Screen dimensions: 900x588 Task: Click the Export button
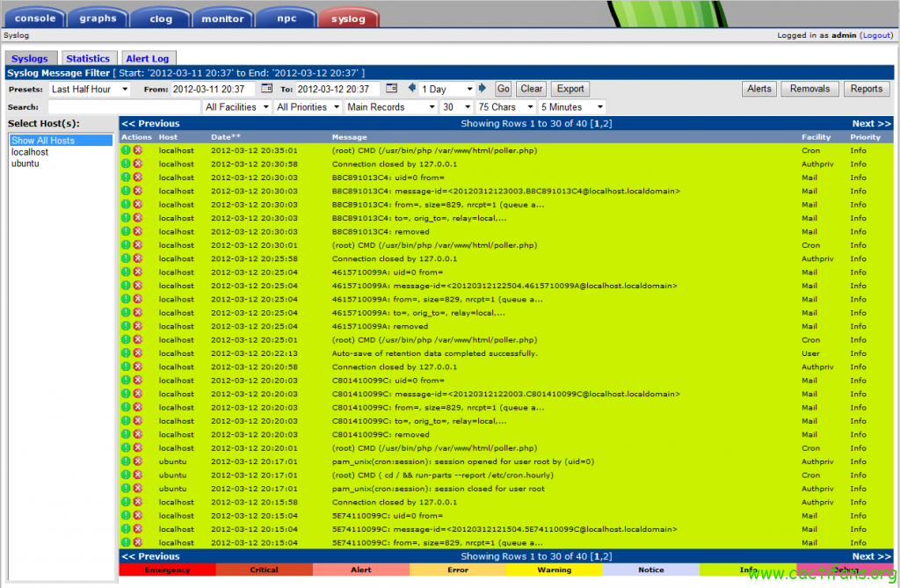coord(570,89)
